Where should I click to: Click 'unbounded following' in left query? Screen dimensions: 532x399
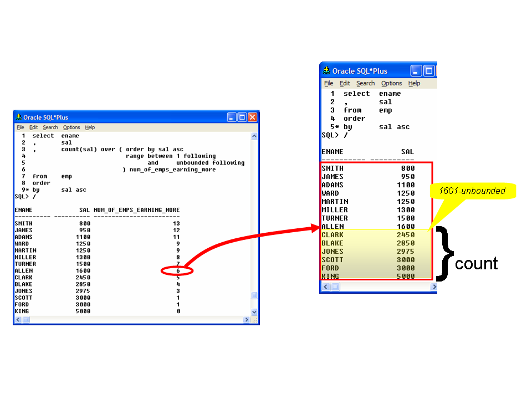coord(211,163)
